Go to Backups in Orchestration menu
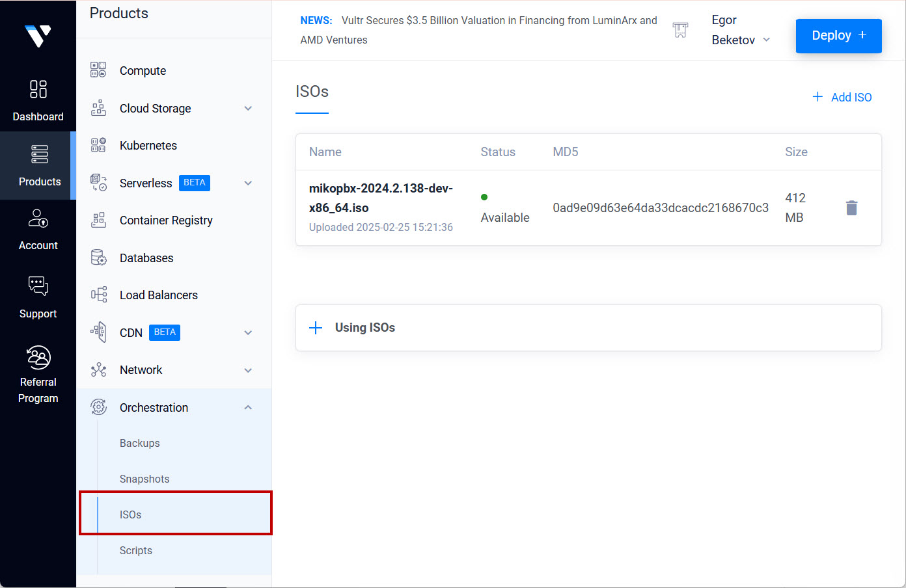 pos(140,444)
